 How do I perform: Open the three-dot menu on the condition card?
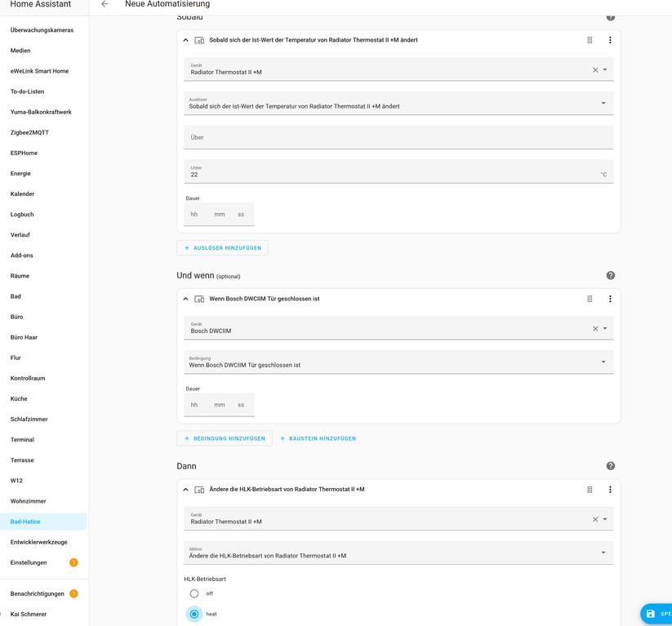pos(610,299)
